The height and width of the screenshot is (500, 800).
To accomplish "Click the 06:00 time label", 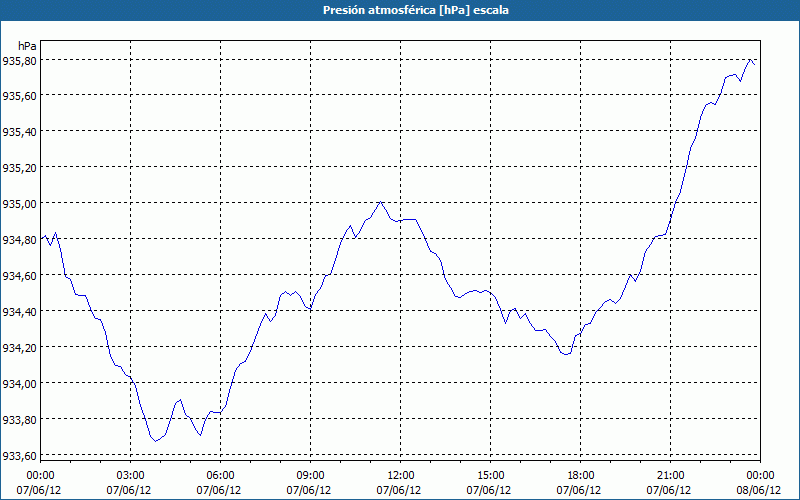I will point(220,476).
